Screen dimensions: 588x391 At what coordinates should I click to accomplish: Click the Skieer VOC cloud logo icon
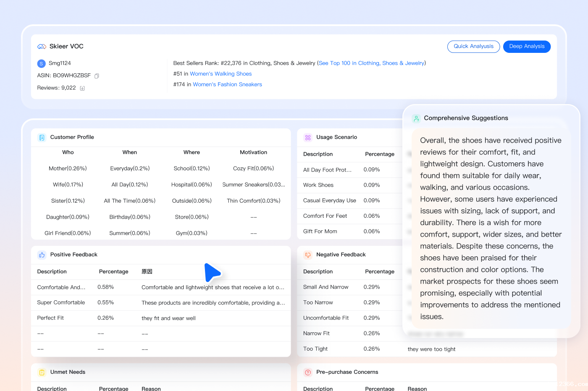(42, 47)
